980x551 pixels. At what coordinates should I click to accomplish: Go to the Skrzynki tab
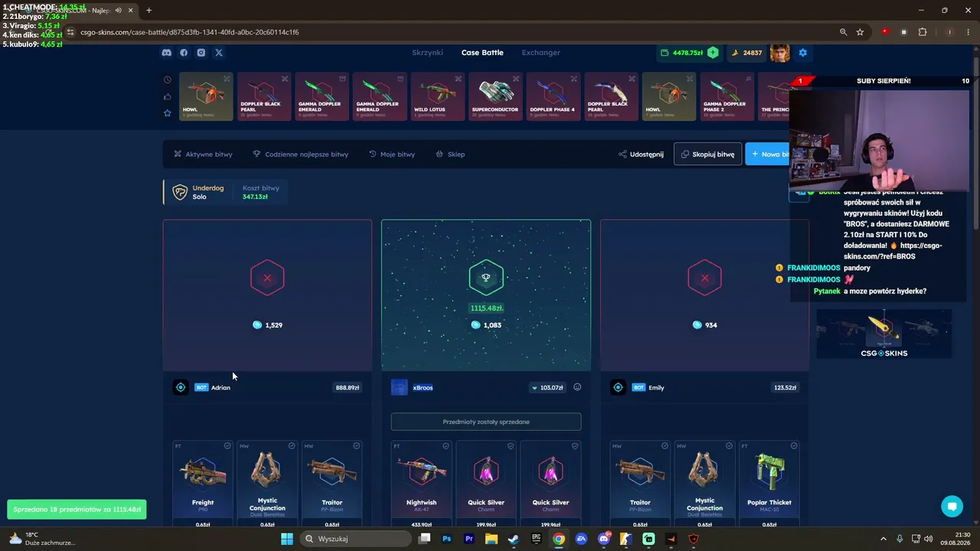pos(427,53)
